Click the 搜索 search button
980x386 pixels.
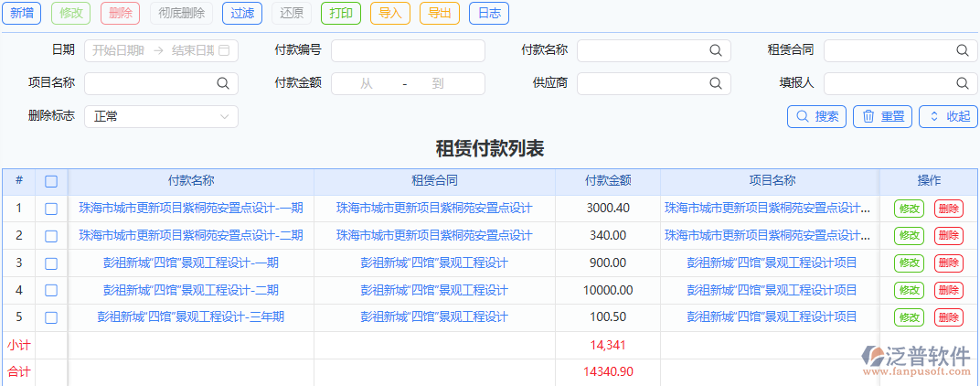pyautogui.click(x=817, y=116)
